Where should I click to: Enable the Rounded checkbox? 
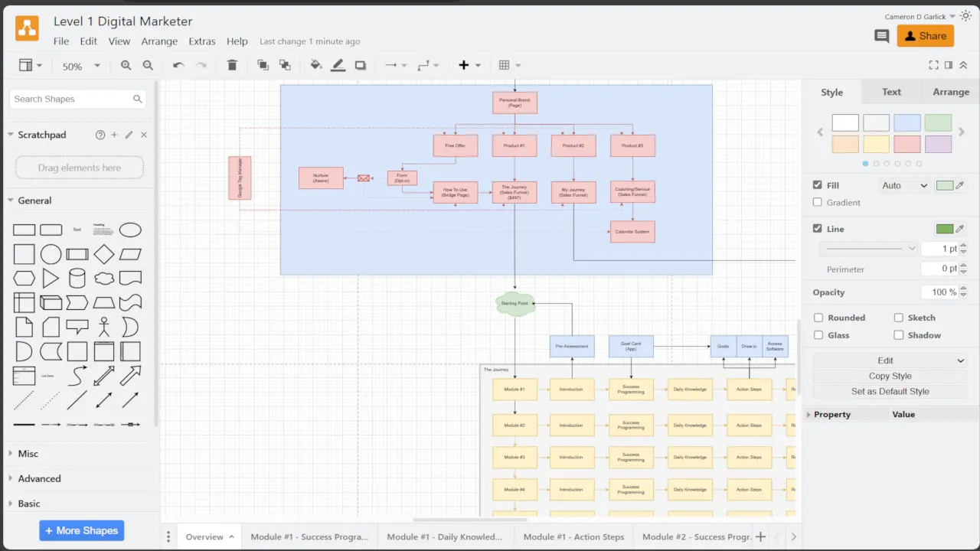pos(818,318)
